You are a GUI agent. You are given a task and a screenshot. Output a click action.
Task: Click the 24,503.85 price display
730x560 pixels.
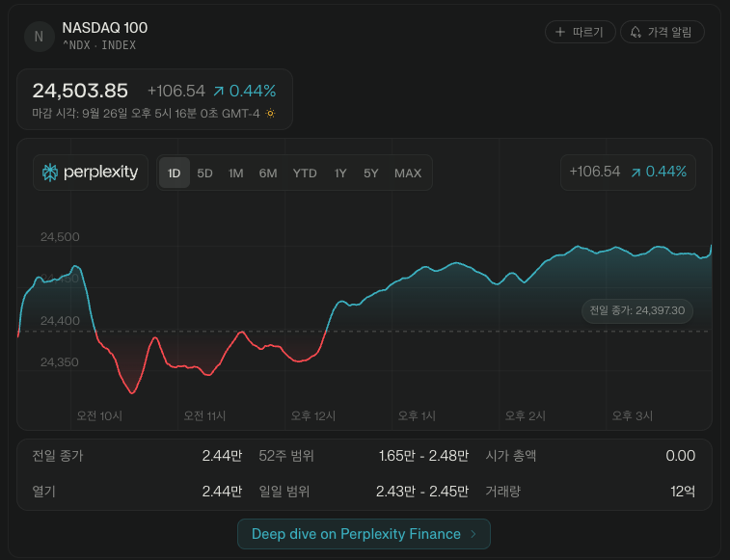80,91
